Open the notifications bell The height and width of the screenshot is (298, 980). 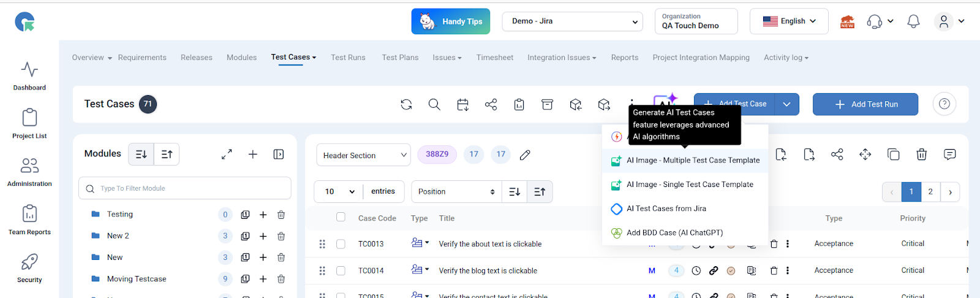pos(913,21)
